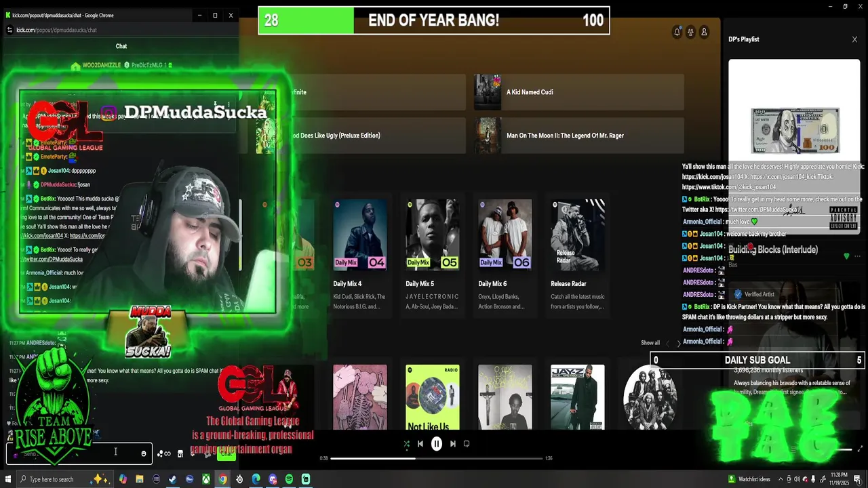This screenshot has width=868, height=488.
Task: Open the Friend Activity icon
Action: [690, 32]
